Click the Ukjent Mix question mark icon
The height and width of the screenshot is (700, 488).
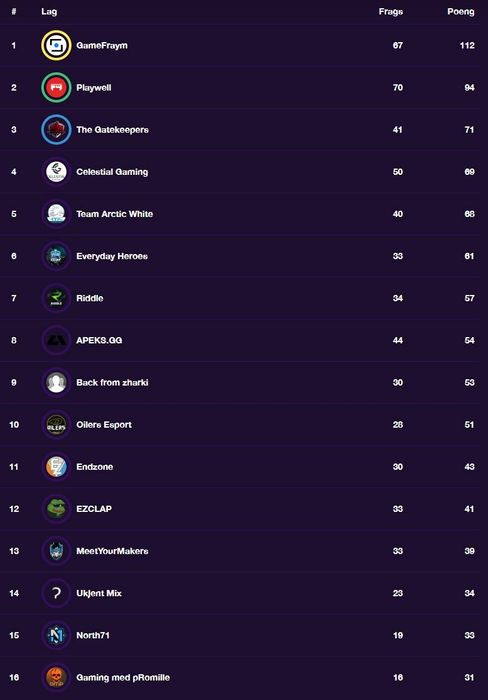pos(56,593)
